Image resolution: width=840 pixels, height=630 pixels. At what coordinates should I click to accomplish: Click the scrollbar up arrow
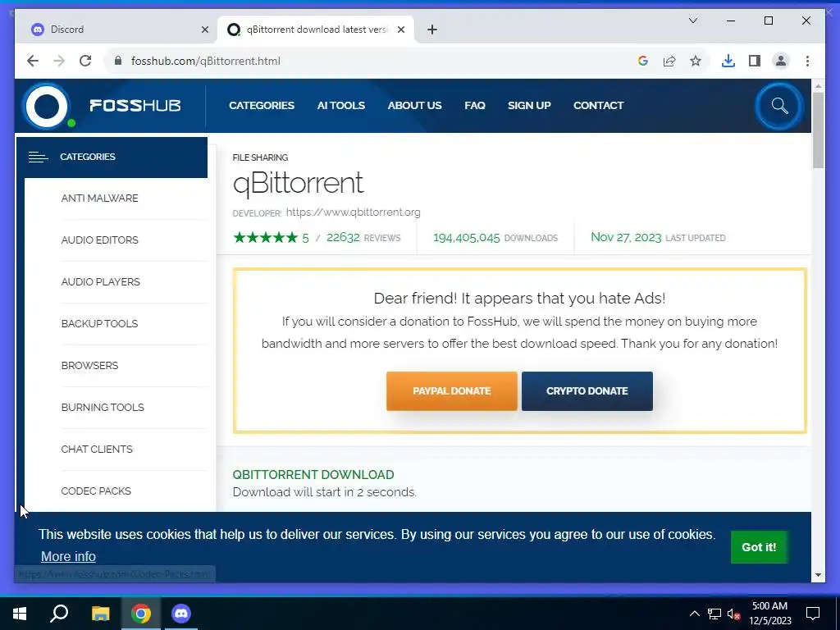(818, 85)
